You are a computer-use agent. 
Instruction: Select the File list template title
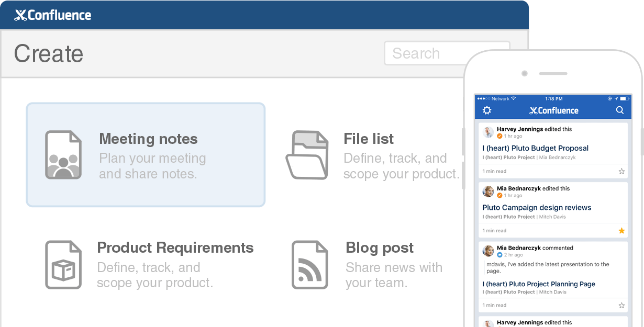click(369, 139)
